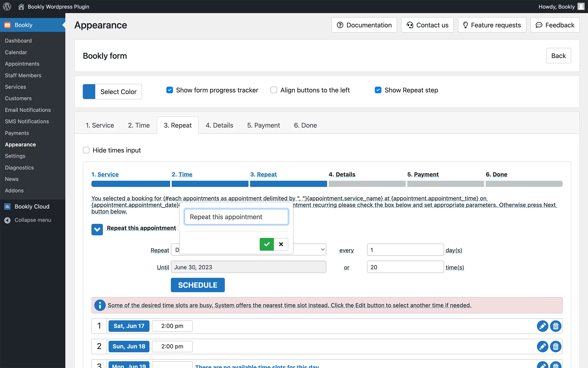Click the every day(s) field with 1
This screenshot has width=588, height=368.
(x=405, y=250)
